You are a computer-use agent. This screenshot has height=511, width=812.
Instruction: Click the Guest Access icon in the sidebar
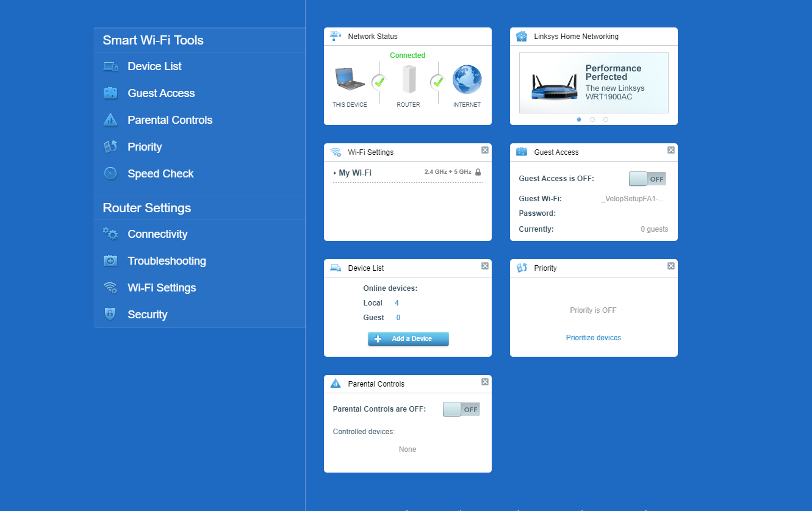pos(110,92)
